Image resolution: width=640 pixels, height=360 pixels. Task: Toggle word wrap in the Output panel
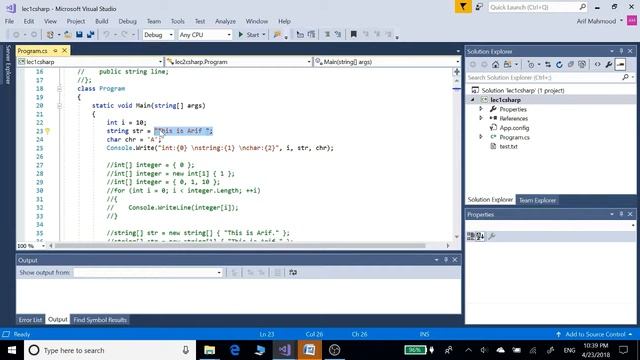pos(293,273)
